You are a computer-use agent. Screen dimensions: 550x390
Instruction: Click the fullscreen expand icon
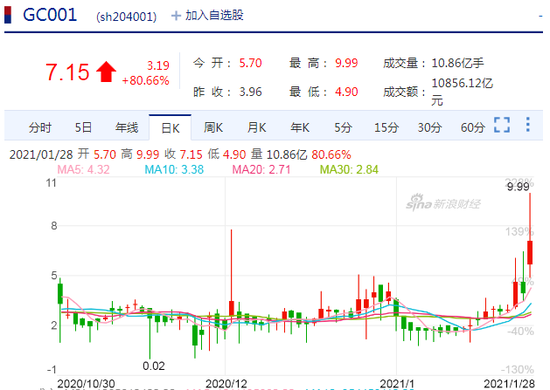(x=502, y=125)
